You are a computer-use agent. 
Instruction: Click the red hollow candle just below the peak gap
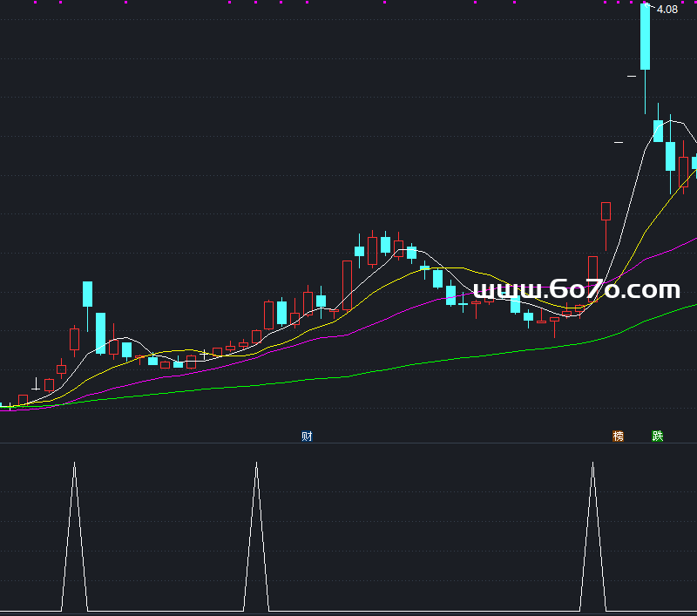tap(606, 211)
